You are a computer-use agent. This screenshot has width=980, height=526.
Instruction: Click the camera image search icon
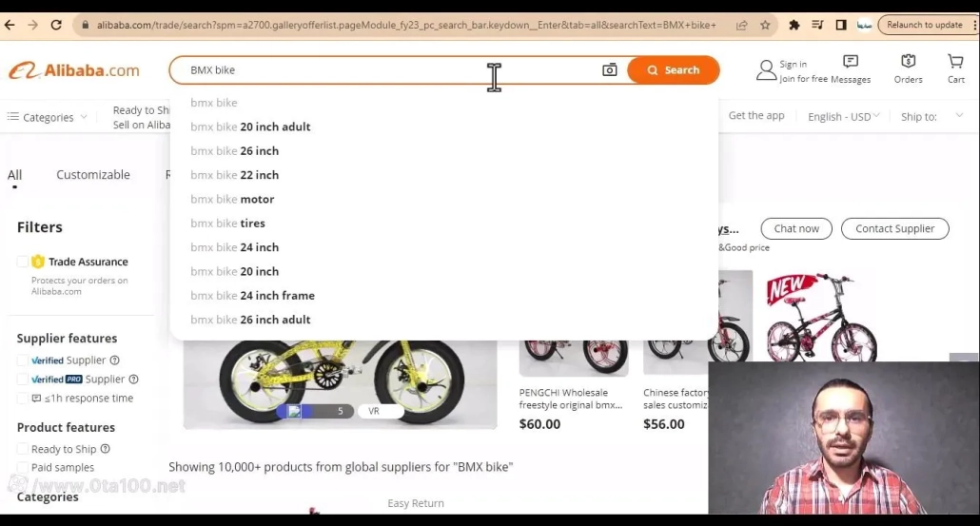tap(609, 70)
